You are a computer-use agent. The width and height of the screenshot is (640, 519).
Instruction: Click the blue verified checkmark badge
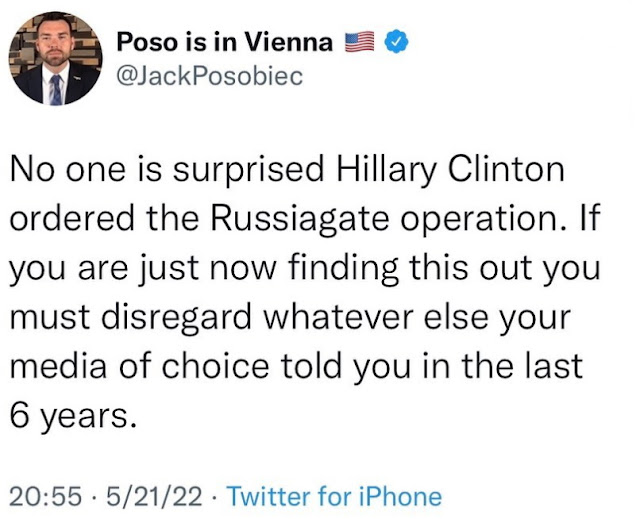click(x=395, y=43)
